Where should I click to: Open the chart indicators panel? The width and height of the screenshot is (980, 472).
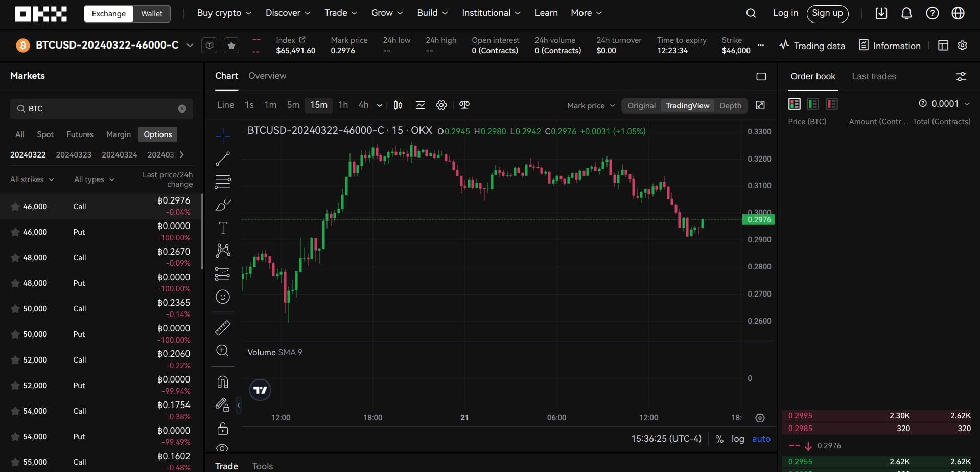[x=421, y=105]
